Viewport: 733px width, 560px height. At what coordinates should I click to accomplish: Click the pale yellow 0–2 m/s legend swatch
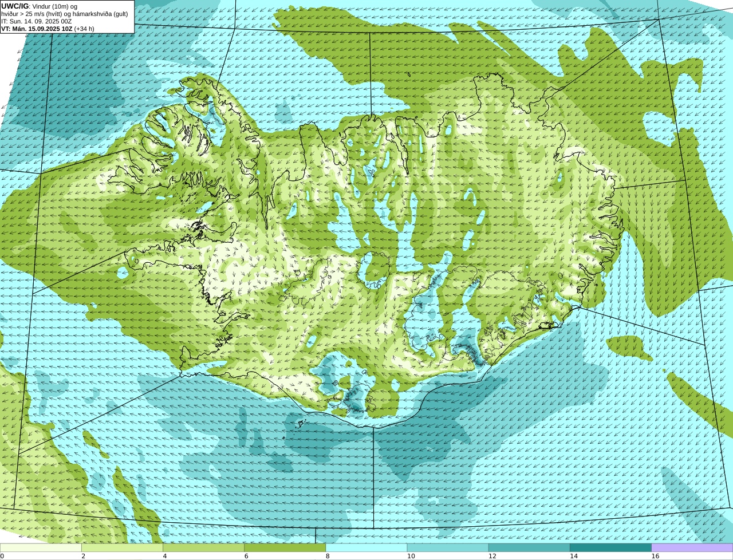click(x=41, y=547)
